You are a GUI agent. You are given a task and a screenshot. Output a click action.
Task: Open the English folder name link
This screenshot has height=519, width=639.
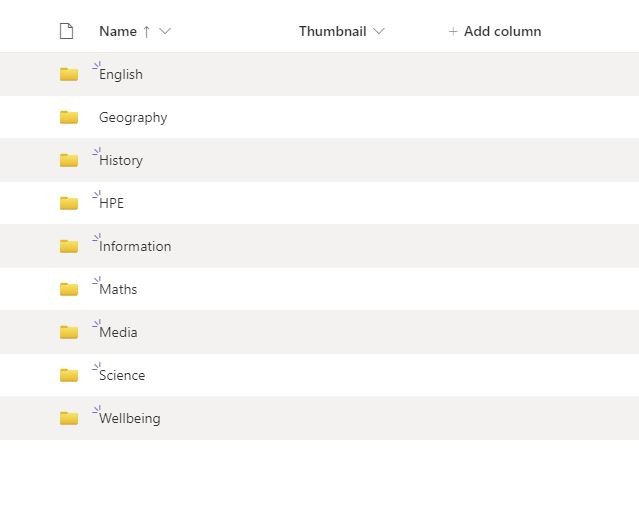tap(121, 75)
